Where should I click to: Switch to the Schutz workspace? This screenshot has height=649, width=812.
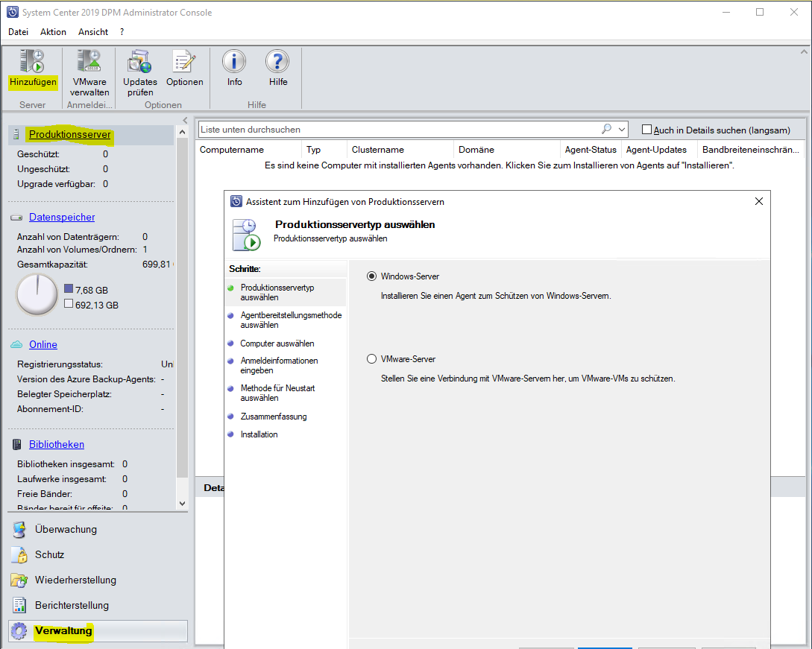98,555
